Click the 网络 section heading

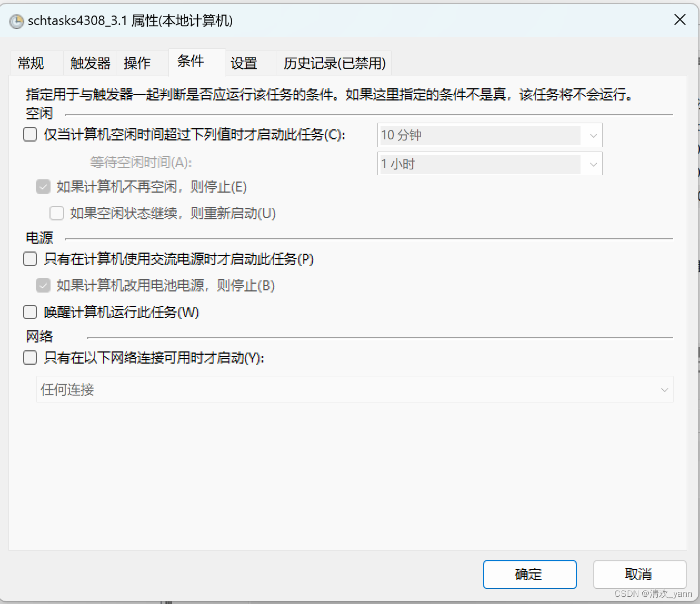[x=39, y=336]
